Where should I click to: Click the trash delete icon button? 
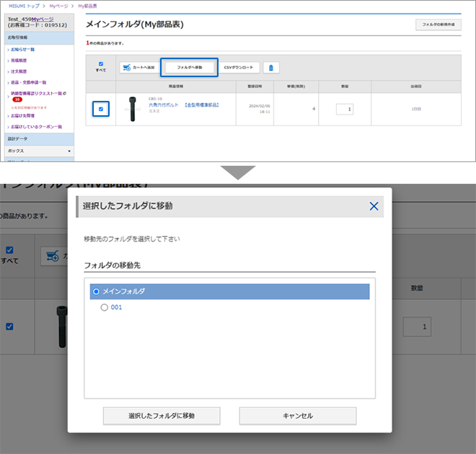coord(271,68)
